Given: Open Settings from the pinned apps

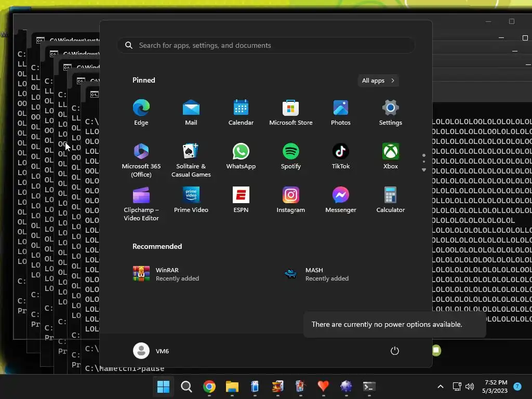Looking at the screenshot, I should point(391,113).
